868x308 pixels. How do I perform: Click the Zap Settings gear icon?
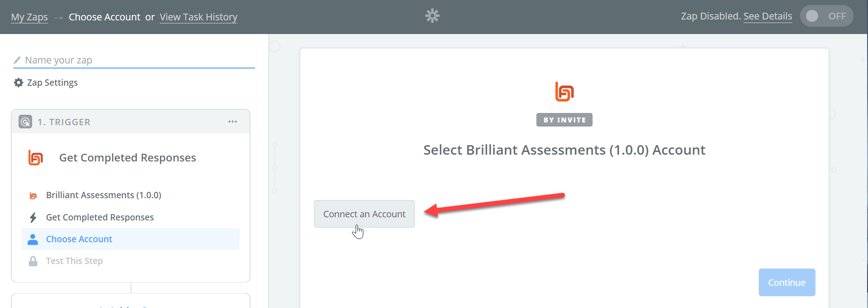pyautogui.click(x=19, y=83)
